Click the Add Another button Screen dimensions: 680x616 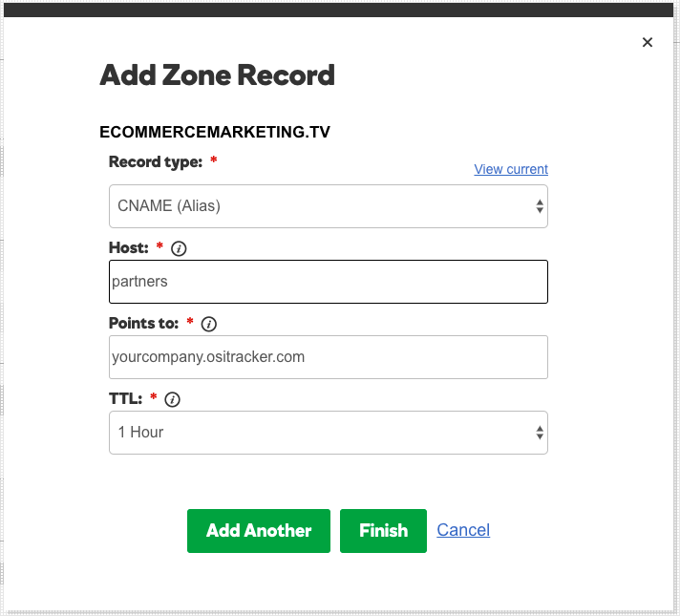coord(259,531)
